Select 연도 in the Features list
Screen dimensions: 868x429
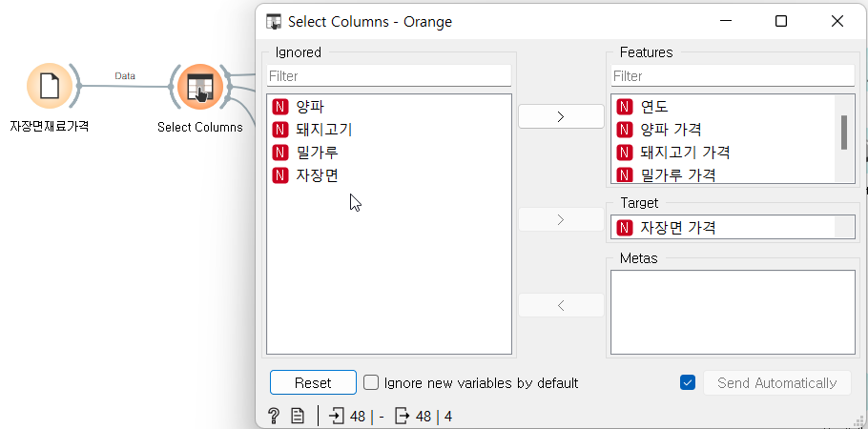click(x=723, y=106)
